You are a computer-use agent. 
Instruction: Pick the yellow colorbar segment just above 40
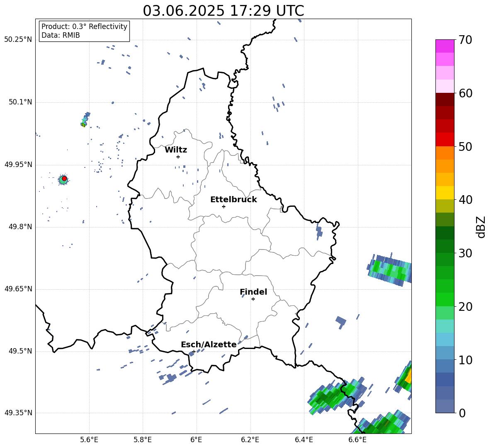(445, 193)
